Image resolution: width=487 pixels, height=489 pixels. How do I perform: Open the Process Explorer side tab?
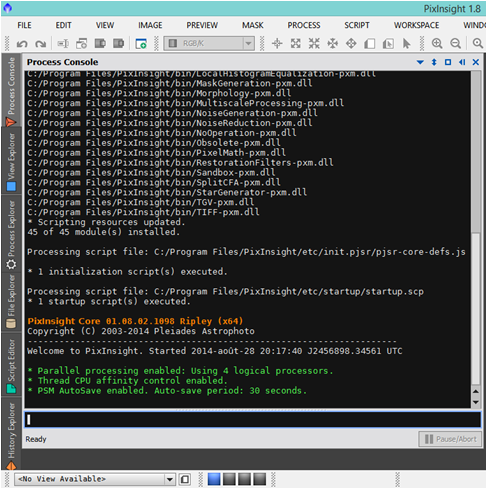click(x=11, y=234)
